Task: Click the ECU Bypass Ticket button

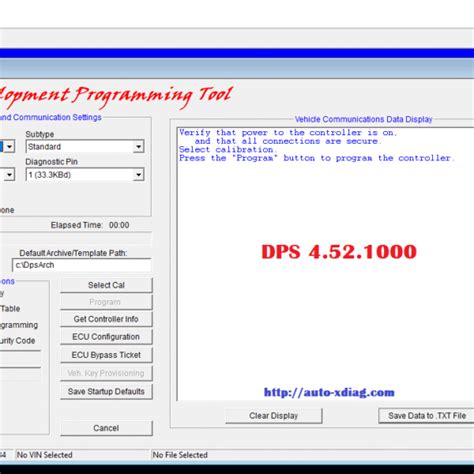Action: (106, 355)
